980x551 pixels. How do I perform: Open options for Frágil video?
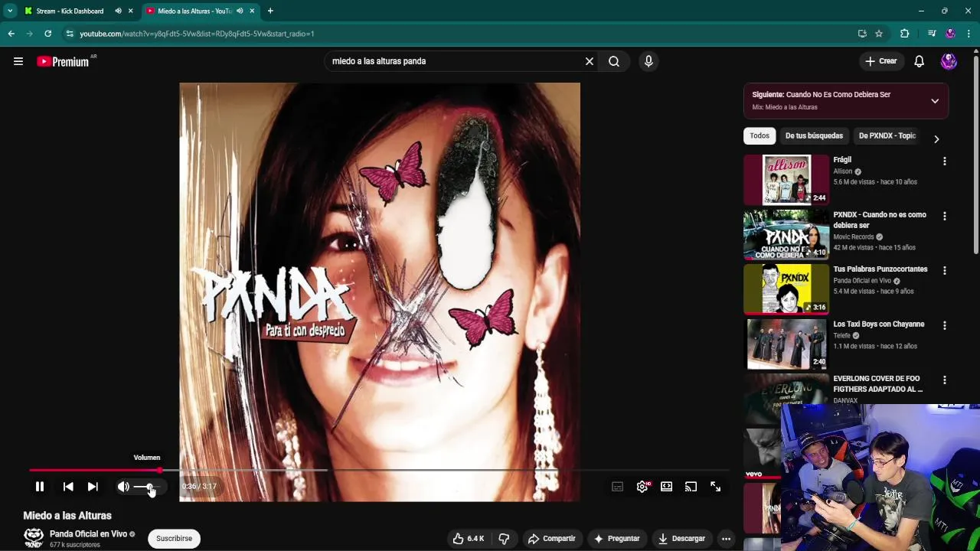(945, 161)
